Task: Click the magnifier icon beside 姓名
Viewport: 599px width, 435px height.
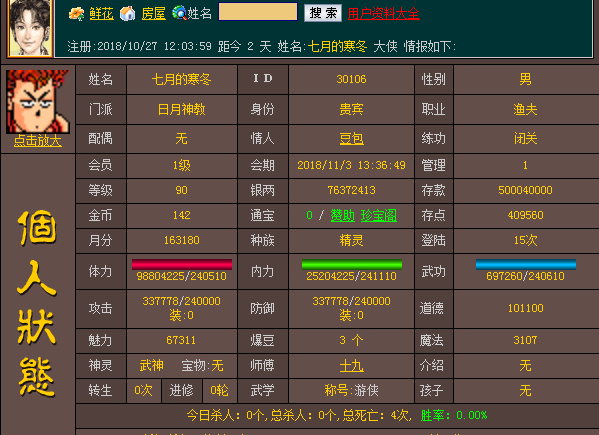Action: pyautogui.click(x=179, y=13)
